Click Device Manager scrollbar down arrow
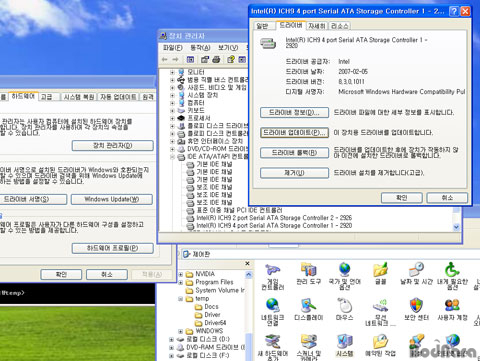Screen dimensions: 480x361 pyautogui.click(x=456, y=227)
